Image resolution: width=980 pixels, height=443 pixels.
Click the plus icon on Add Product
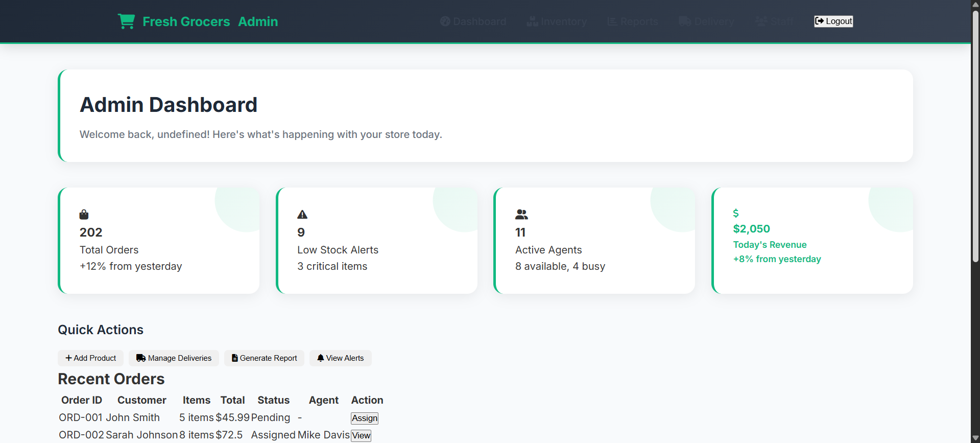[68, 358]
